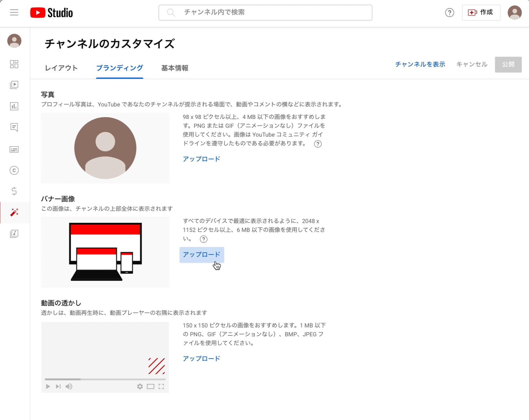529x420 pixels.
Task: Open the settings gear in the video preview
Action: [140, 386]
